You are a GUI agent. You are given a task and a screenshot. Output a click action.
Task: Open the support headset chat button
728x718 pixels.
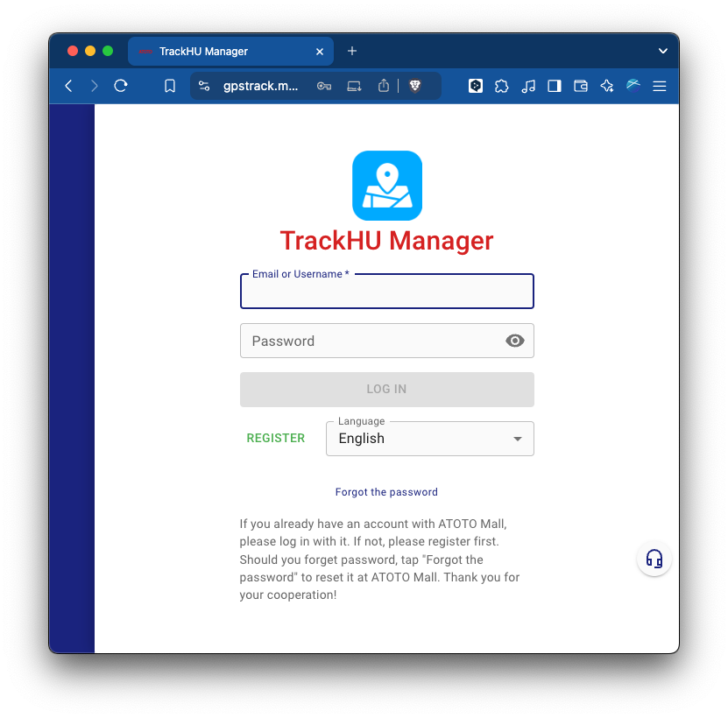click(x=654, y=559)
